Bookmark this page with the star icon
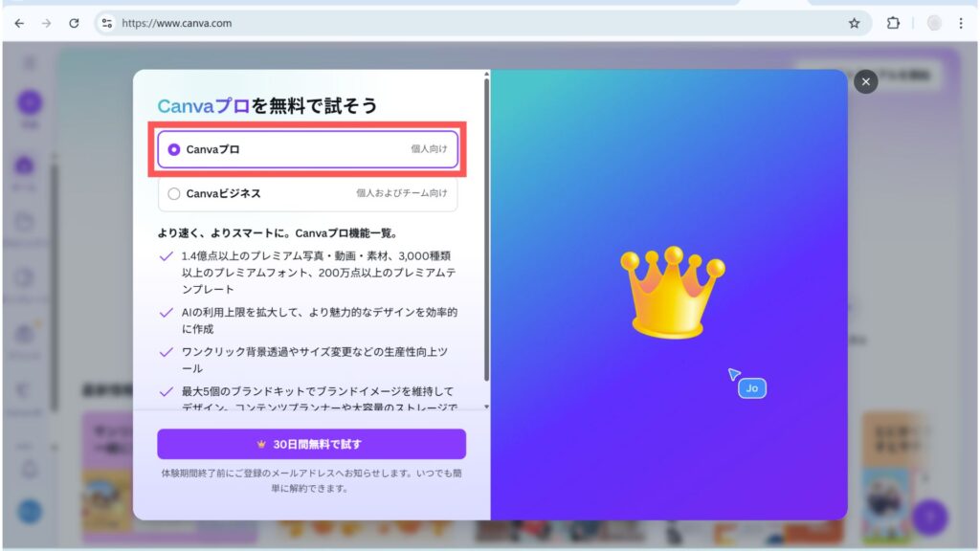This screenshot has width=980, height=551. click(854, 23)
